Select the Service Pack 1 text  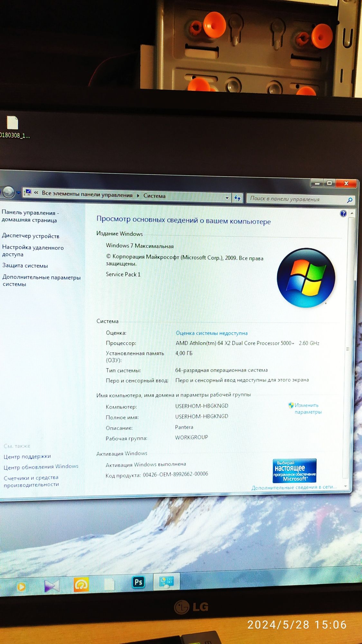[123, 274]
